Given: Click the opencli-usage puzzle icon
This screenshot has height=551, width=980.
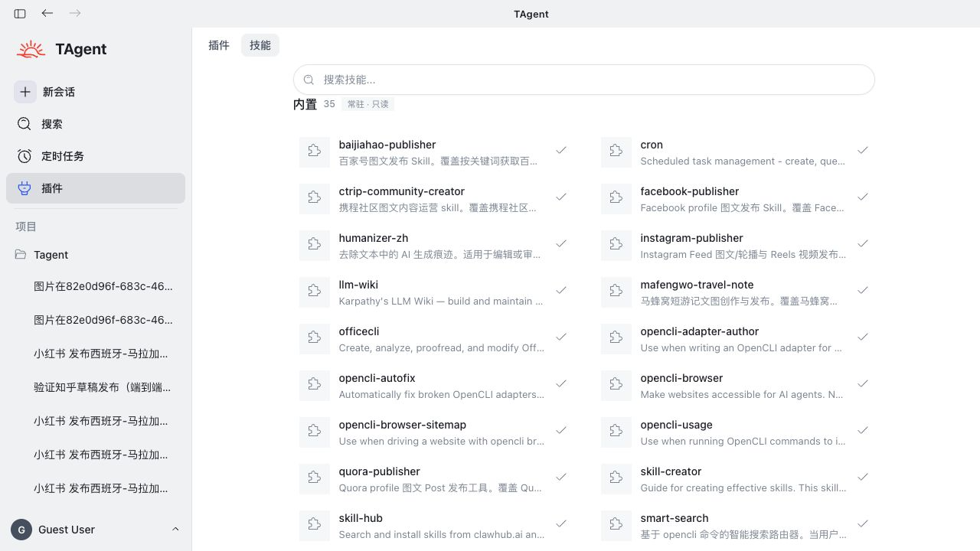Looking at the screenshot, I should tap(616, 432).
